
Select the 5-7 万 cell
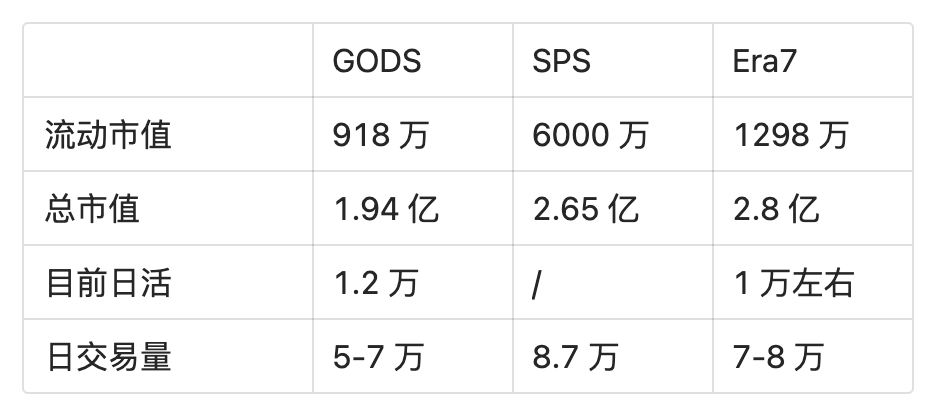[x=412, y=356]
